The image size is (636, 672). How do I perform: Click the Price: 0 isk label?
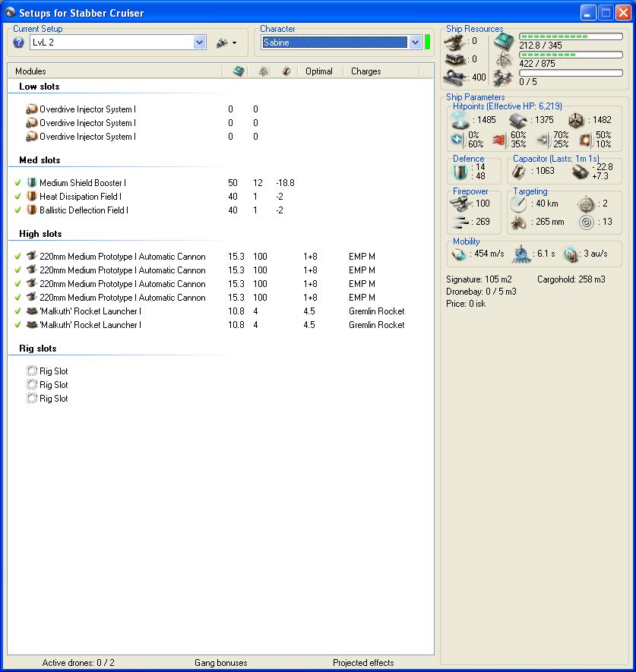[466, 304]
